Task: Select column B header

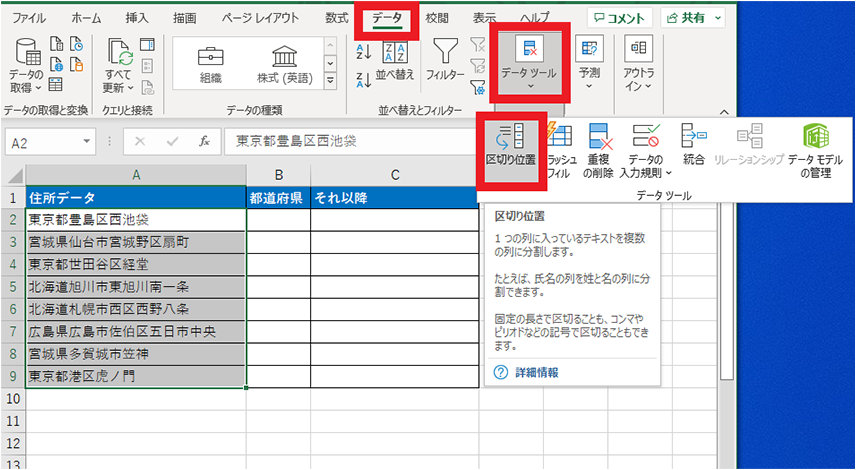Action: click(278, 175)
